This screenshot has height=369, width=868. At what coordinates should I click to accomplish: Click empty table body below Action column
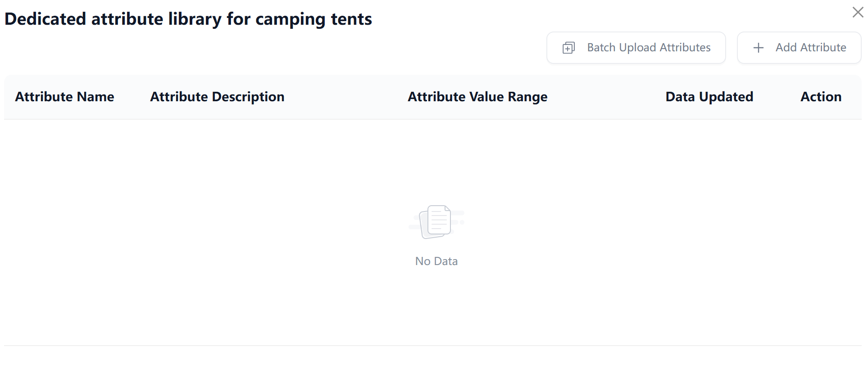(820, 180)
